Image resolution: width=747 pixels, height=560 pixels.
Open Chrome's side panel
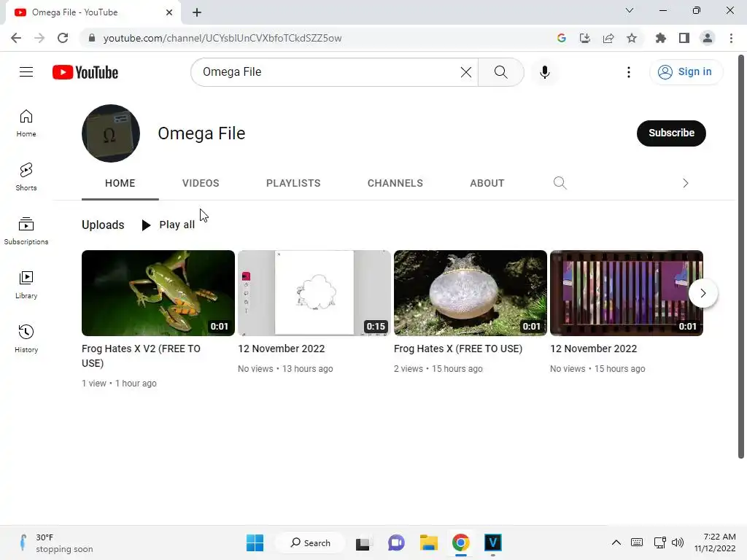[684, 38]
